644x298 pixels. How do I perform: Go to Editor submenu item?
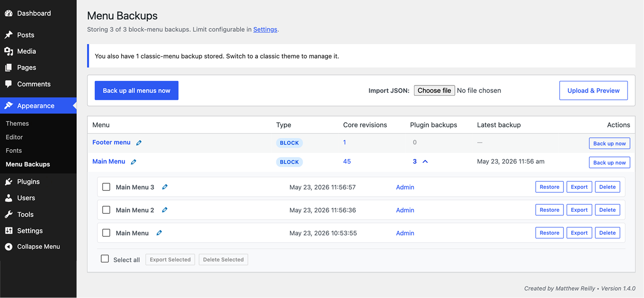coord(14,137)
